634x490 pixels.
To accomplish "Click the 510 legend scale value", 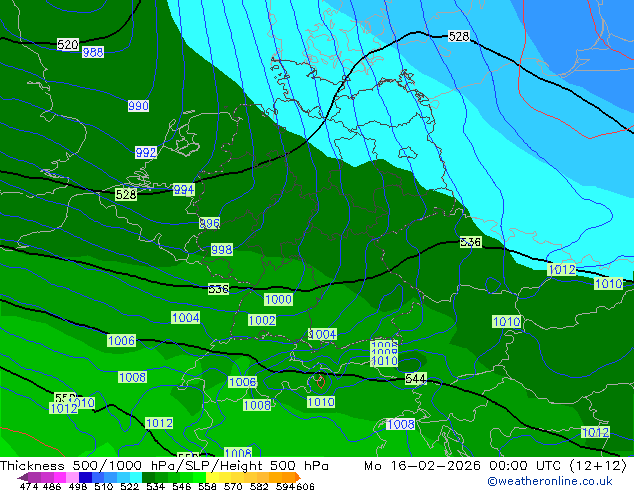I will pyautogui.click(x=104, y=486).
